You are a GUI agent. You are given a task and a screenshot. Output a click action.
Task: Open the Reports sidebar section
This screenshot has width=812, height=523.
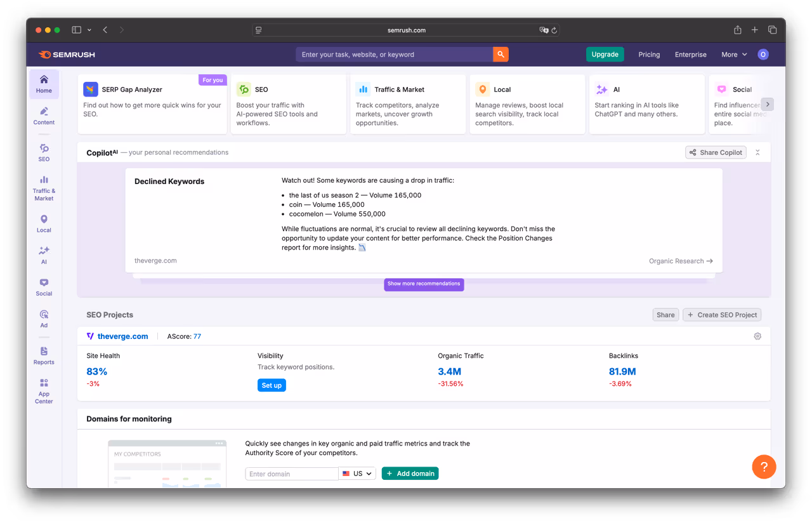tap(44, 355)
